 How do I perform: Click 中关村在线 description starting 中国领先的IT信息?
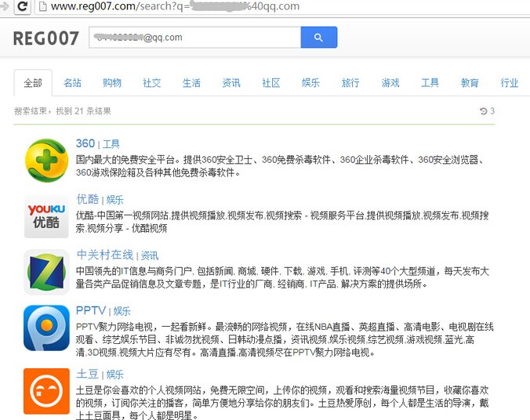[282, 277]
